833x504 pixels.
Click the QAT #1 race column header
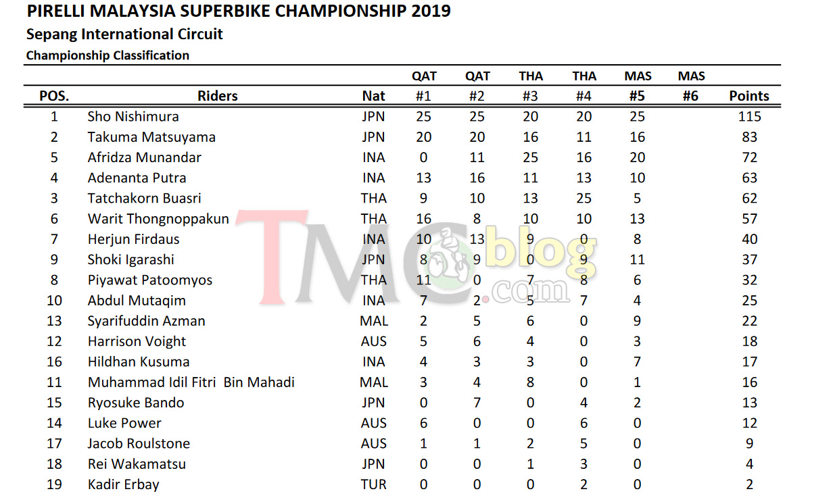point(424,86)
